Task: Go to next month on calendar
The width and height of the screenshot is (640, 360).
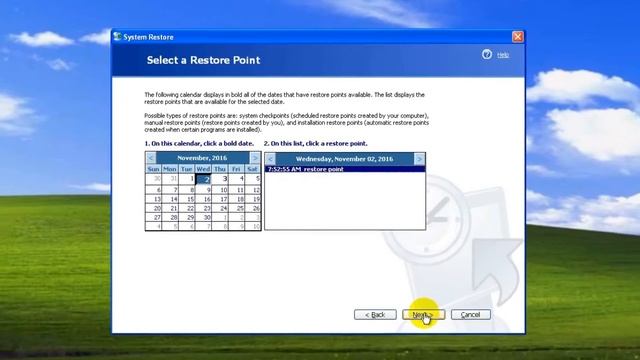Action: coord(255,158)
